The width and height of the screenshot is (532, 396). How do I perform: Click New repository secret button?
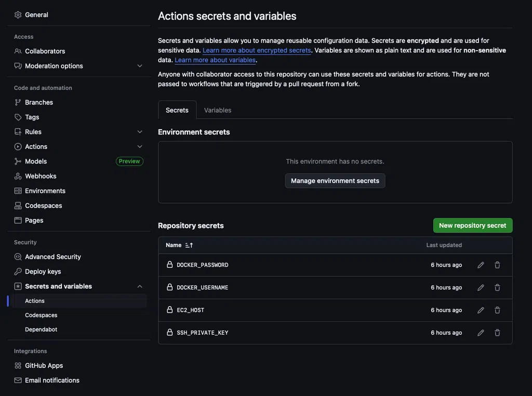(473, 225)
